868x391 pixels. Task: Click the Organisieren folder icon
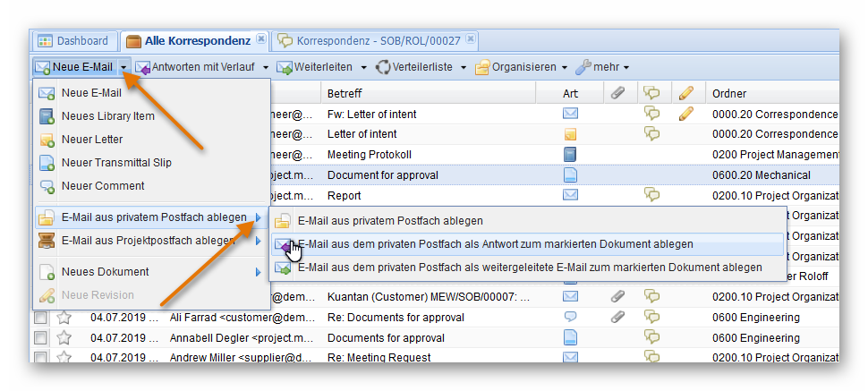click(482, 67)
